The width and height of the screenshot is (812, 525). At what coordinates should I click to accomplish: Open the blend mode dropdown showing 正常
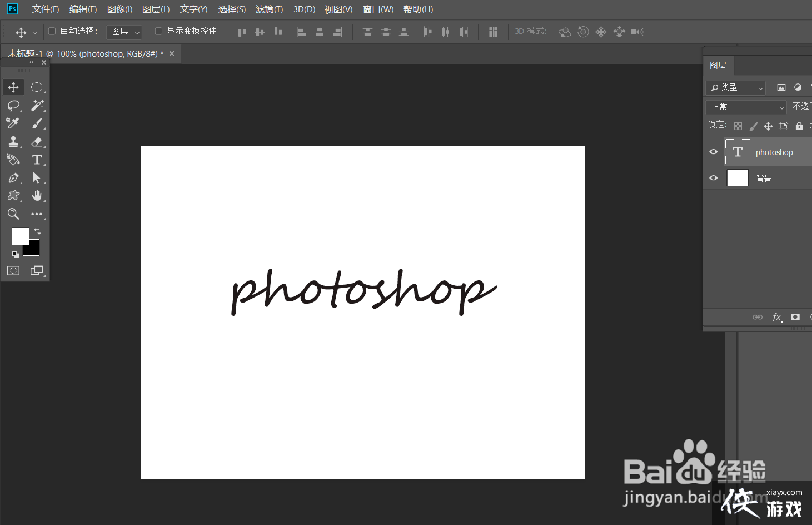point(746,106)
